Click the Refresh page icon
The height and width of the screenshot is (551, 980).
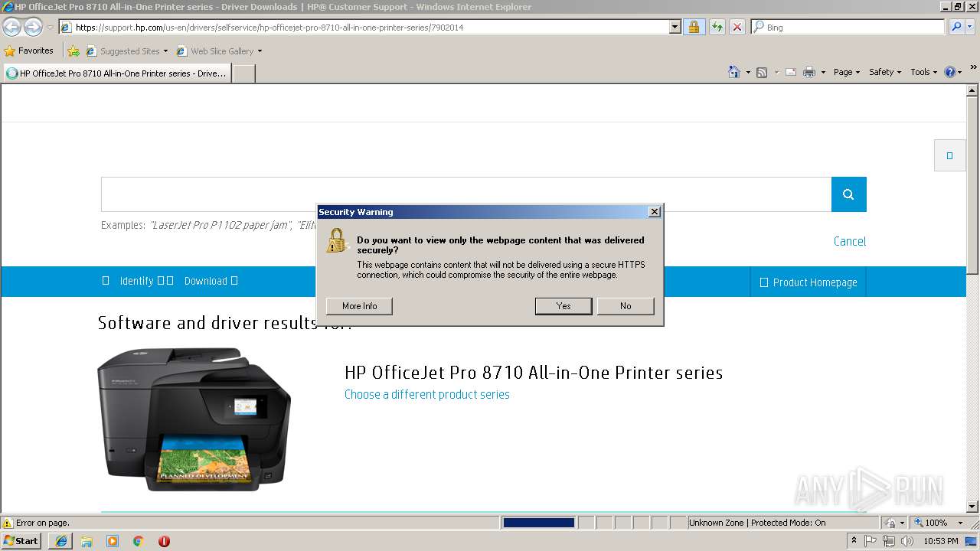click(717, 27)
